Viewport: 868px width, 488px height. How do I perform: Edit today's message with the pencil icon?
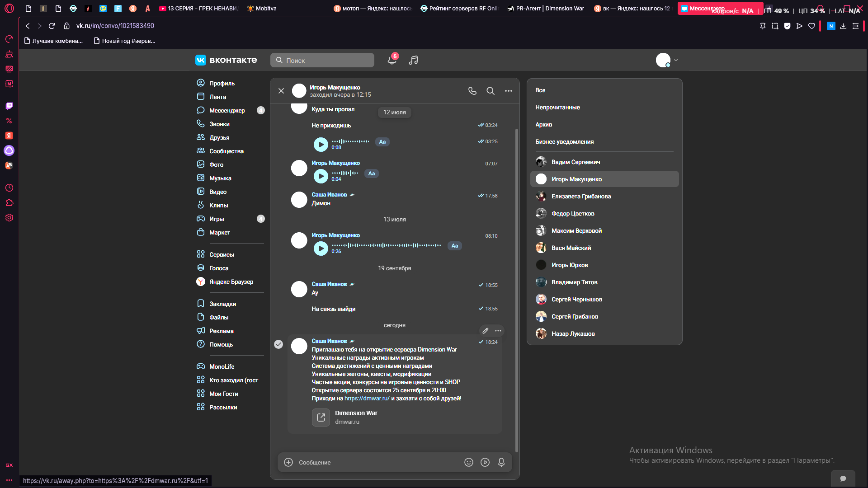(486, 331)
